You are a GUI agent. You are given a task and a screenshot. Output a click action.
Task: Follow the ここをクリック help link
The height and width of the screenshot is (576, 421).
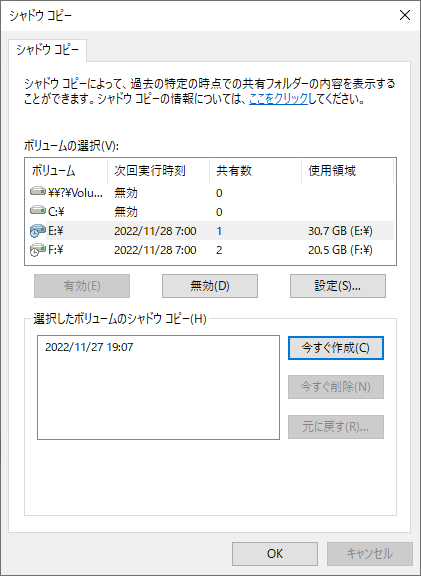278,99
